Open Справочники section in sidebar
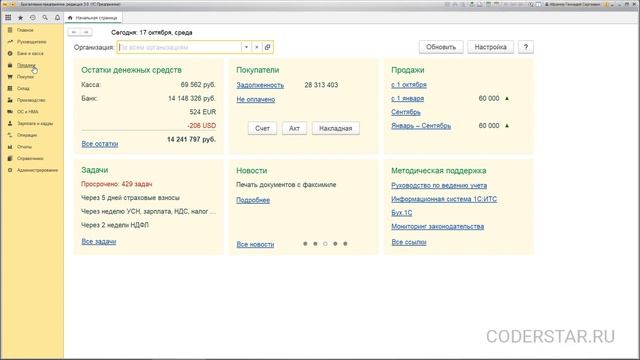This screenshot has height=360, width=640. point(30,158)
